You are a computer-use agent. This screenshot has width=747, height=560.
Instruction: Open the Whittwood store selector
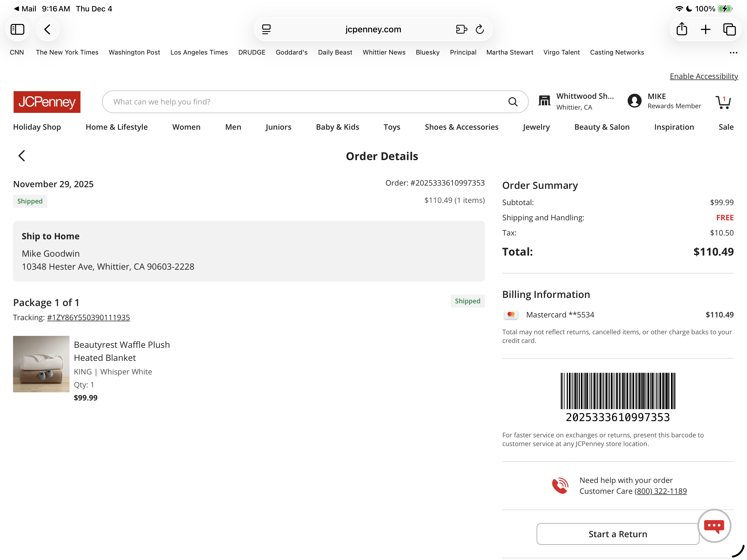click(x=576, y=101)
